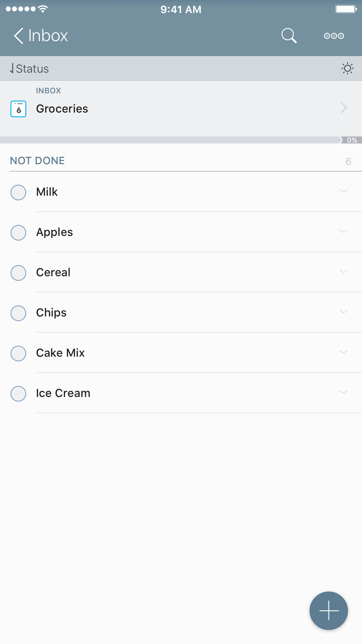Tap the Groceries calendar list icon
Image resolution: width=362 pixels, height=644 pixels.
pyautogui.click(x=18, y=109)
